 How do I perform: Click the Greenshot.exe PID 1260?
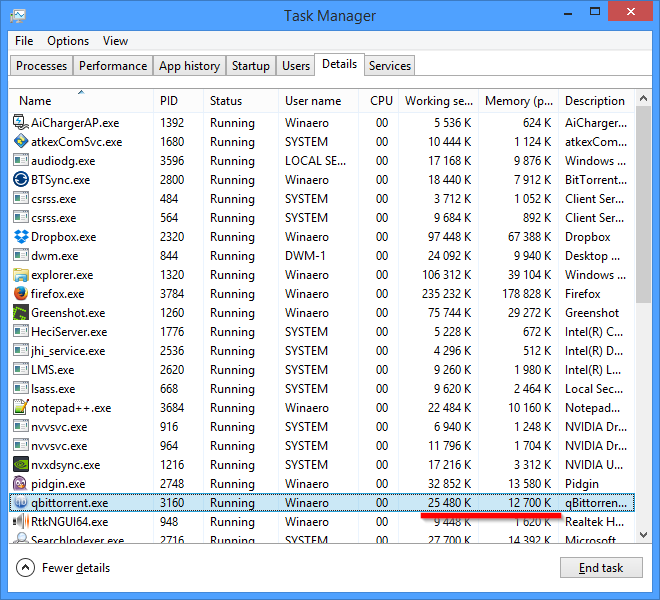[172, 313]
